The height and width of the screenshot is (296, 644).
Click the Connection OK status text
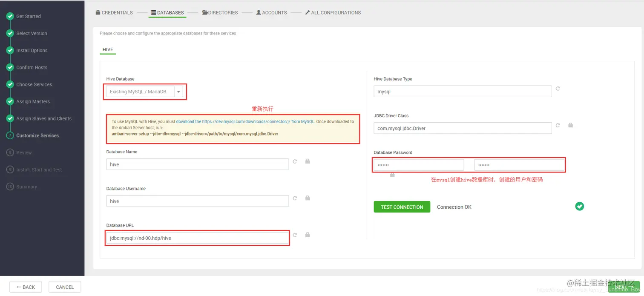(x=454, y=207)
